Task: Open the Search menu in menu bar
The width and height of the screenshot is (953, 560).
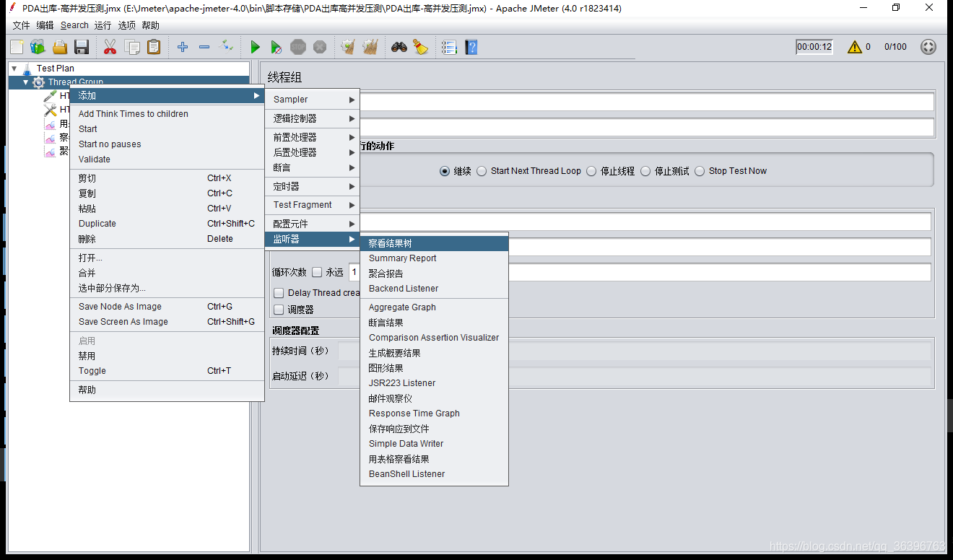Action: [74, 25]
